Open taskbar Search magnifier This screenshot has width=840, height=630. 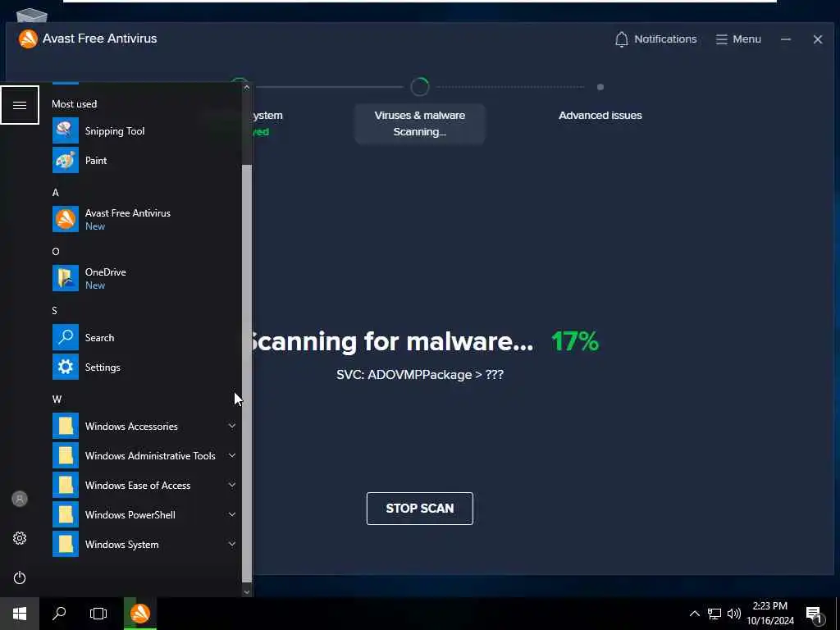pyautogui.click(x=59, y=614)
